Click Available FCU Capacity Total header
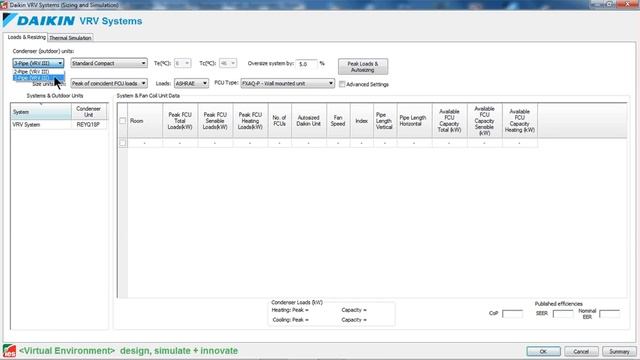640x360 pixels. [449, 121]
